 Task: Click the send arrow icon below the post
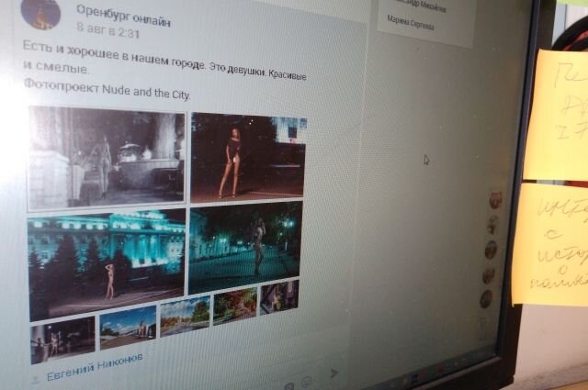[x=334, y=373]
